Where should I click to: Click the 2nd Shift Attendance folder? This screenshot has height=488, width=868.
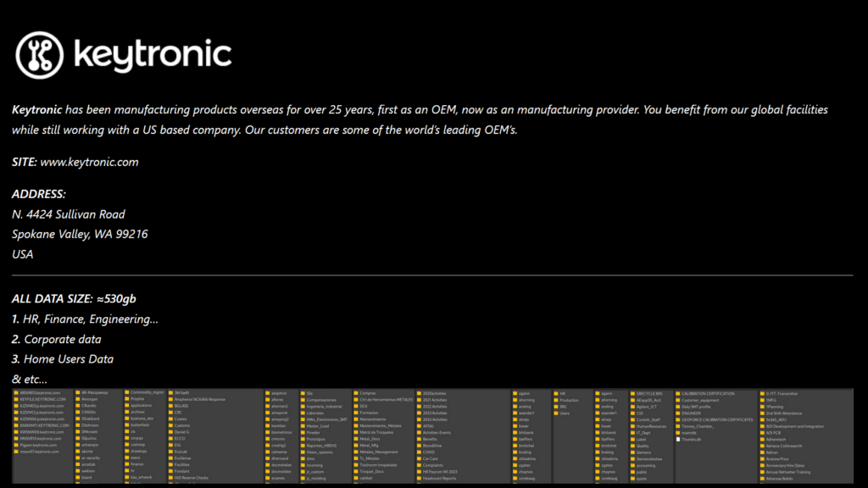pos(783,413)
